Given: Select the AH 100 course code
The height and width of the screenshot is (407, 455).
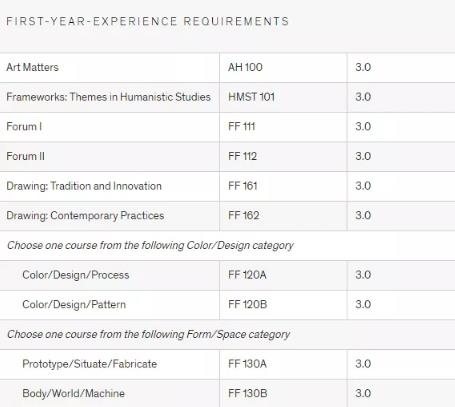Looking at the screenshot, I should tap(245, 67).
